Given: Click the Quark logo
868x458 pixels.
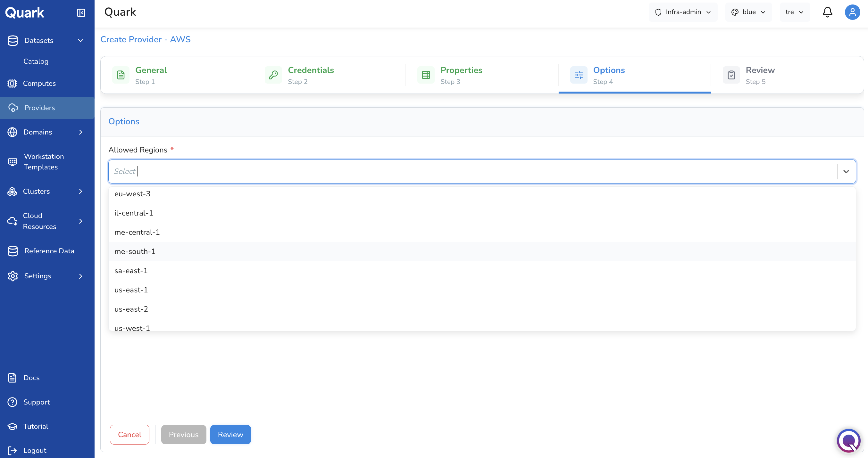Looking at the screenshot, I should pyautogui.click(x=25, y=13).
